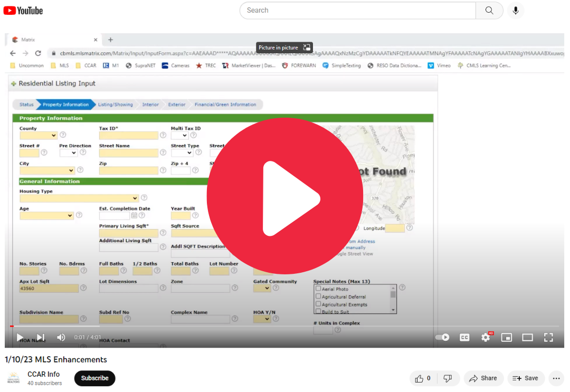Click the CCAR Info channel avatar
The image size is (570, 392).
tap(14, 378)
